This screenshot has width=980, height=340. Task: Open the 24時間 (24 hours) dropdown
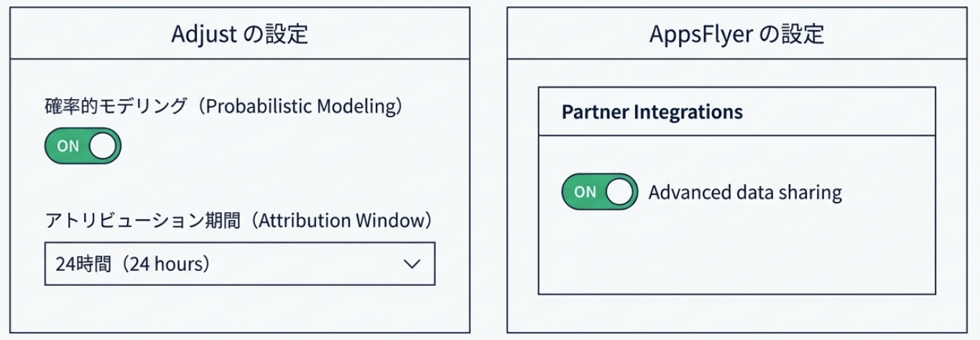pyautogui.click(x=239, y=264)
